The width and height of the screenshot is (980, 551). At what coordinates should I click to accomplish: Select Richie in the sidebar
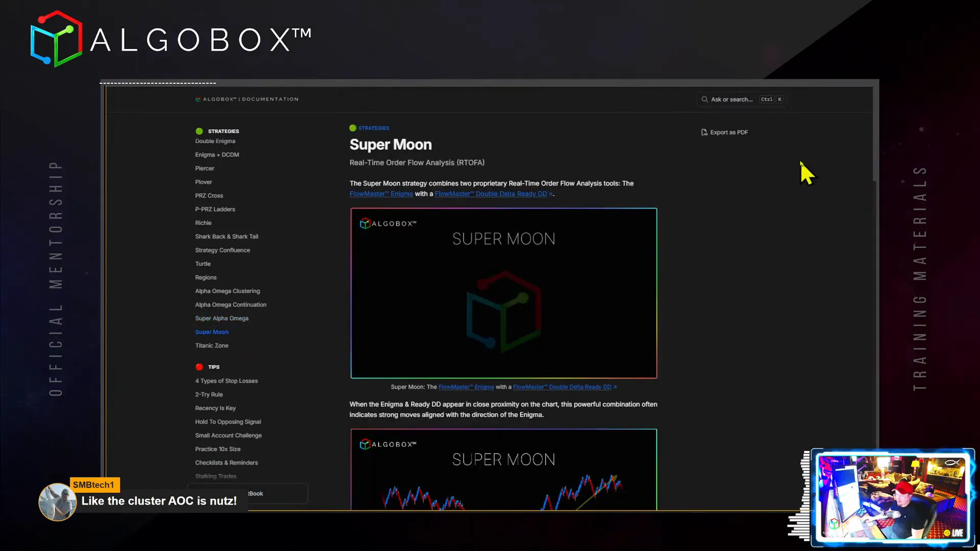click(x=203, y=223)
